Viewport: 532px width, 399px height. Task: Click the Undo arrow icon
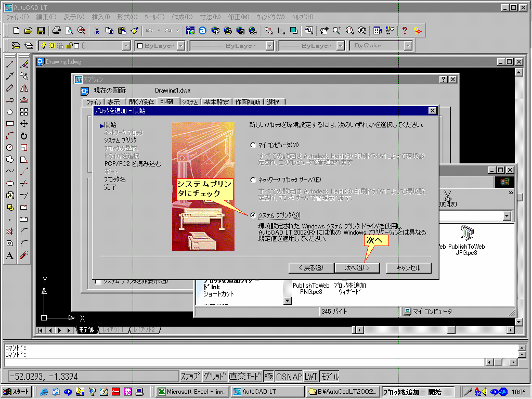(149, 31)
